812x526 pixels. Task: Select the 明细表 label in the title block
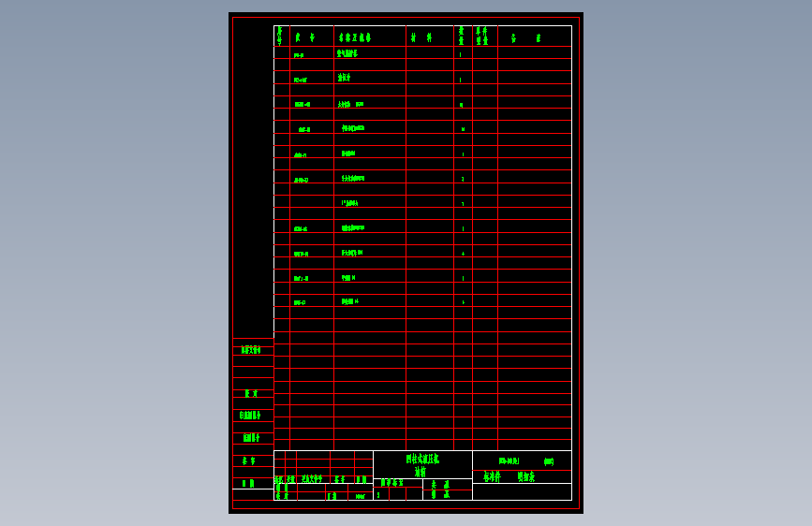pos(526,476)
